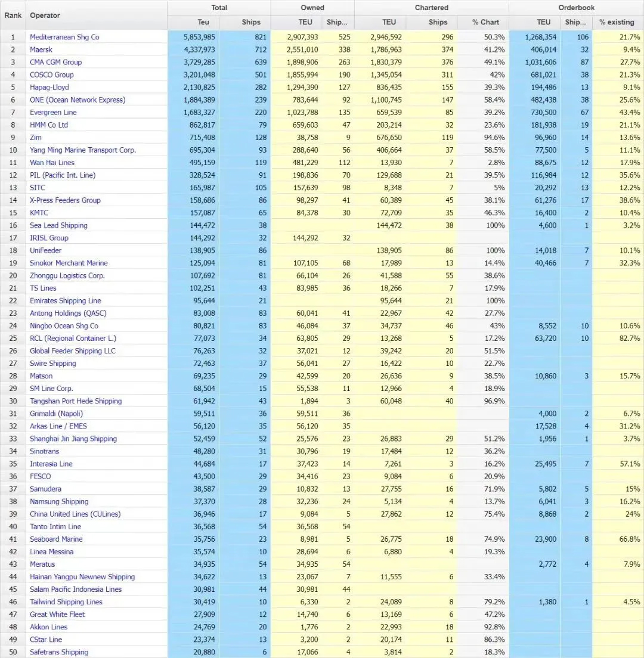Open the Emirates Shipping Line link

[x=65, y=301]
